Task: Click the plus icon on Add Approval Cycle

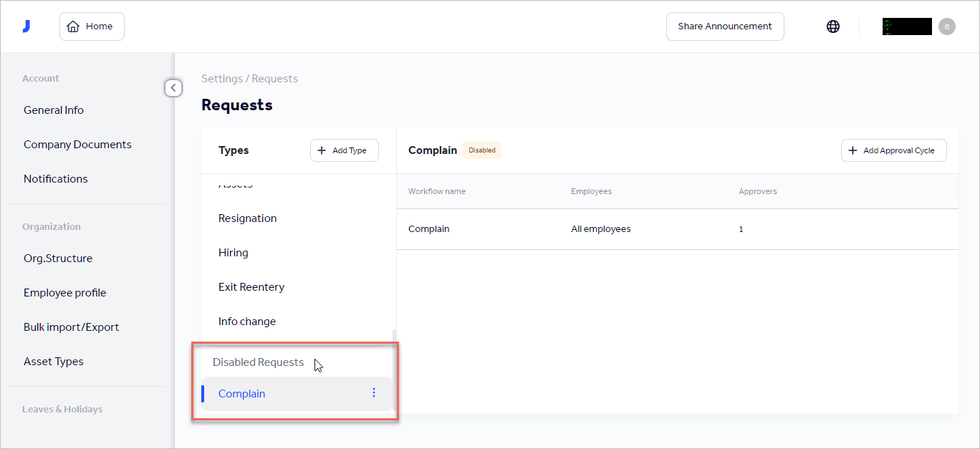Action: (x=852, y=150)
